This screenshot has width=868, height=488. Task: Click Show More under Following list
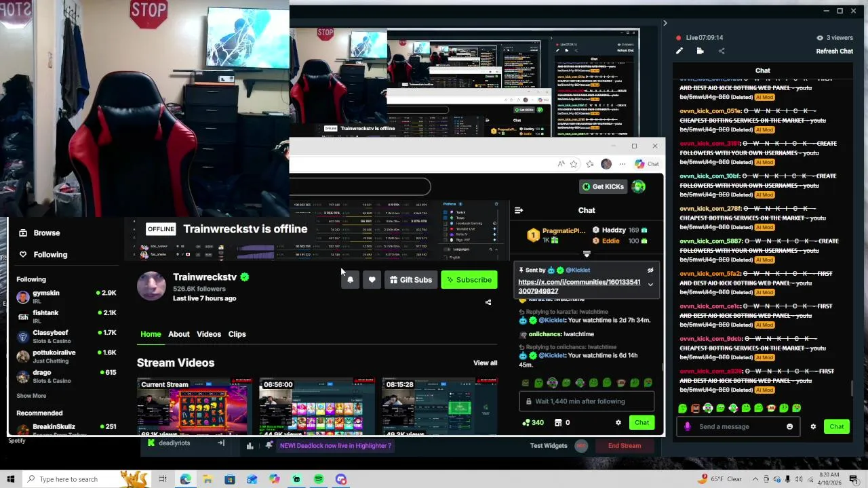[31, 396]
